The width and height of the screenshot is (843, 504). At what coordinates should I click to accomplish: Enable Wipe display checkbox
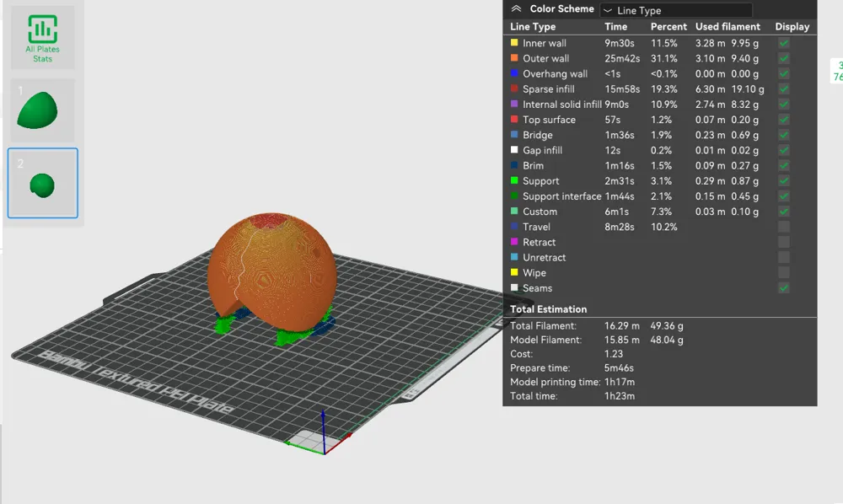pos(784,272)
